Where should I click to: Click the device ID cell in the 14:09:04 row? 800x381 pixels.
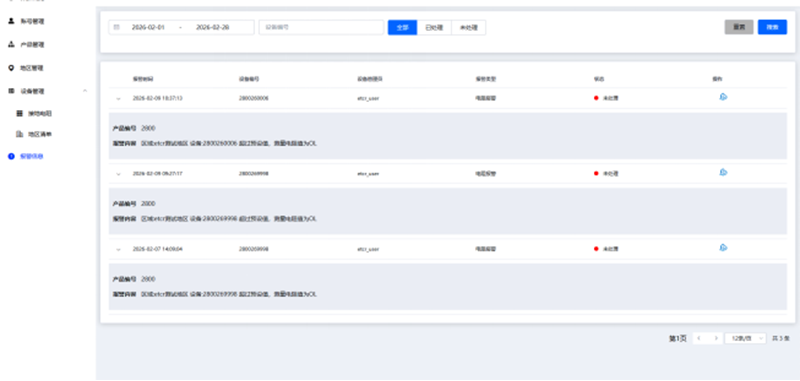click(254, 249)
